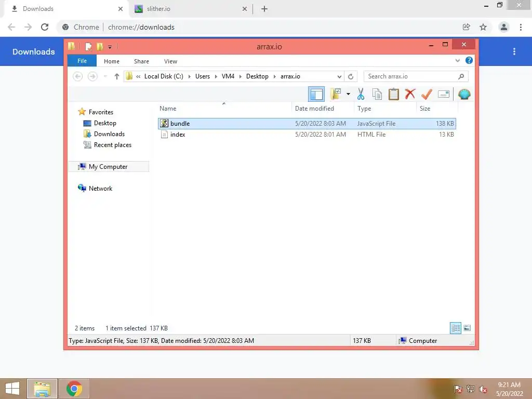Viewport: 532px width, 399px height.
Task: Show hidden path with double-chevron
Action: pyautogui.click(x=138, y=77)
